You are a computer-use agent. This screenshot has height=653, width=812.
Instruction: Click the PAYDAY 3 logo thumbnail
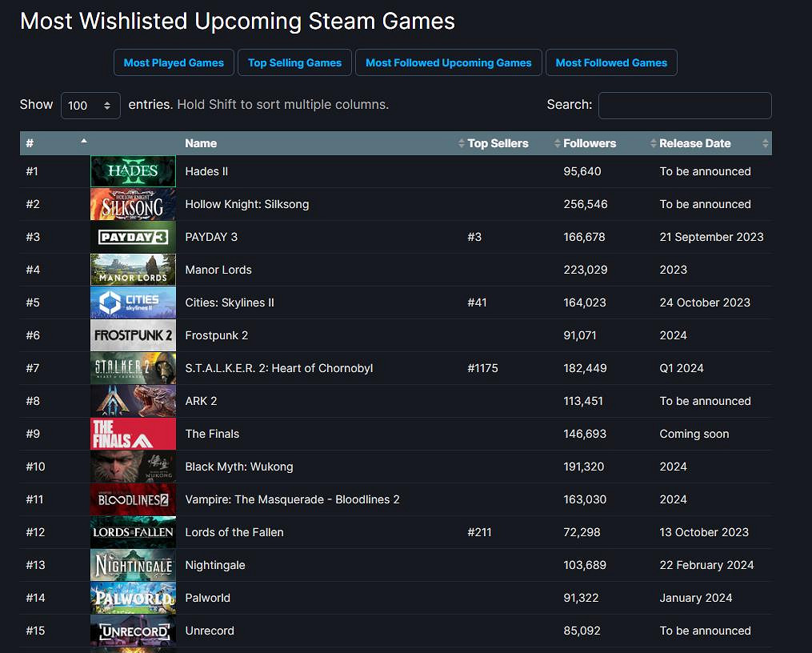tap(133, 237)
